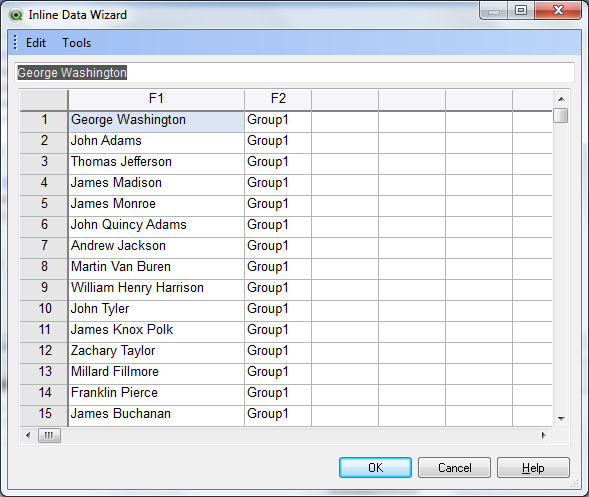Click Group1 cell in Thomas Jefferson row
Screen dimensions: 589x497
click(278, 164)
